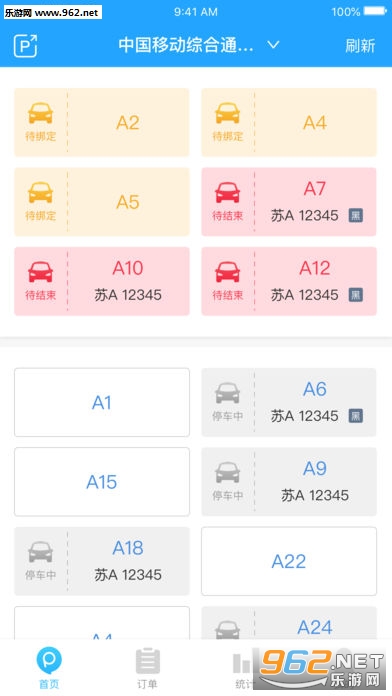The height and width of the screenshot is (696, 392).
Task: Tap the 刷新 refresh button
Action: pos(360,46)
